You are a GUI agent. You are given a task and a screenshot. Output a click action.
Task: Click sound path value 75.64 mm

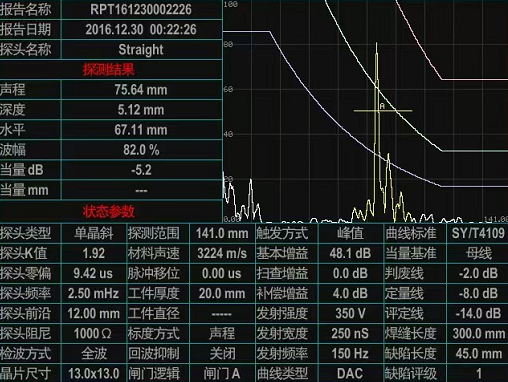141,90
